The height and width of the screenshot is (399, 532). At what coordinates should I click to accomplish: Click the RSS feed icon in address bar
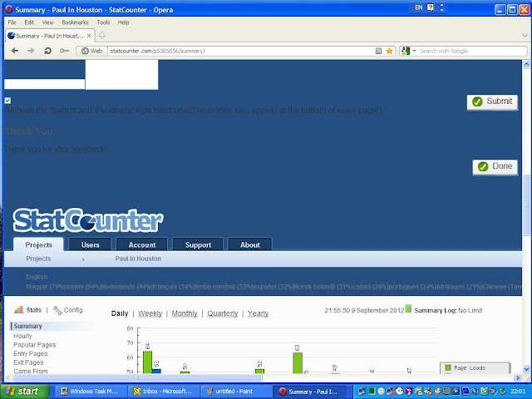click(379, 51)
